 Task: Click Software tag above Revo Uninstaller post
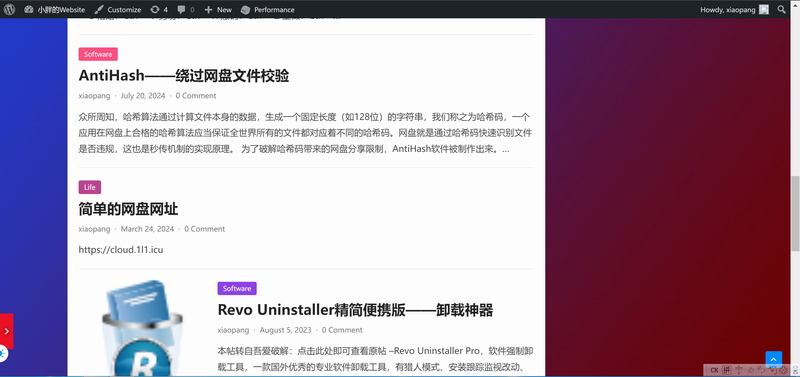pyautogui.click(x=237, y=288)
